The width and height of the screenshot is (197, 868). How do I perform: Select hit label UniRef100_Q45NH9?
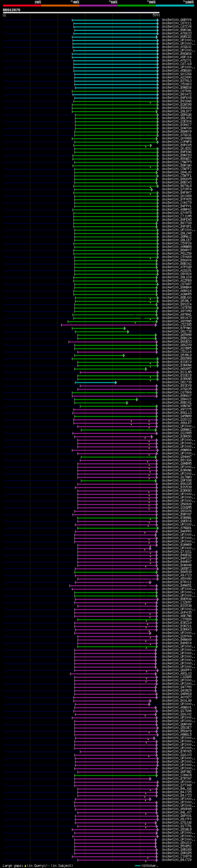click(176, 416)
